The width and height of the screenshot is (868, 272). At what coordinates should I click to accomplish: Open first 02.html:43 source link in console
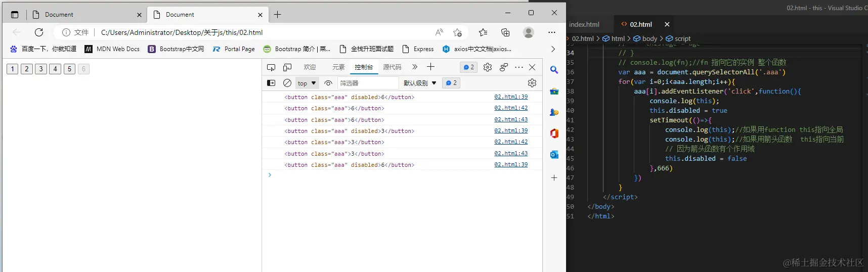[x=511, y=119]
